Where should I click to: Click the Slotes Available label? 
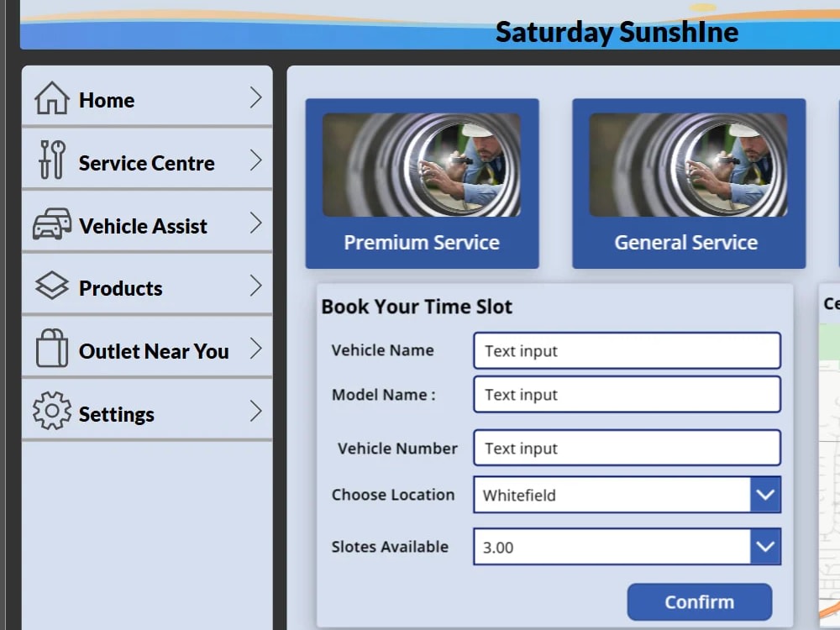click(x=390, y=547)
